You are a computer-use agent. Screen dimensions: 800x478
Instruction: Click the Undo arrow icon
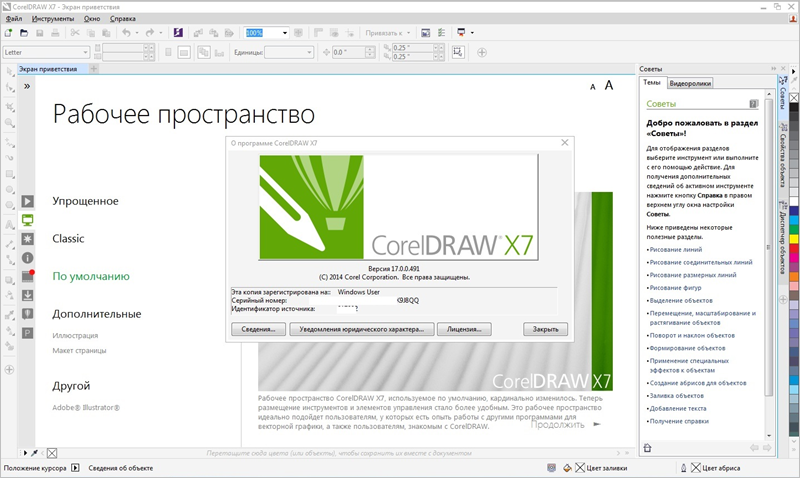tap(126, 33)
